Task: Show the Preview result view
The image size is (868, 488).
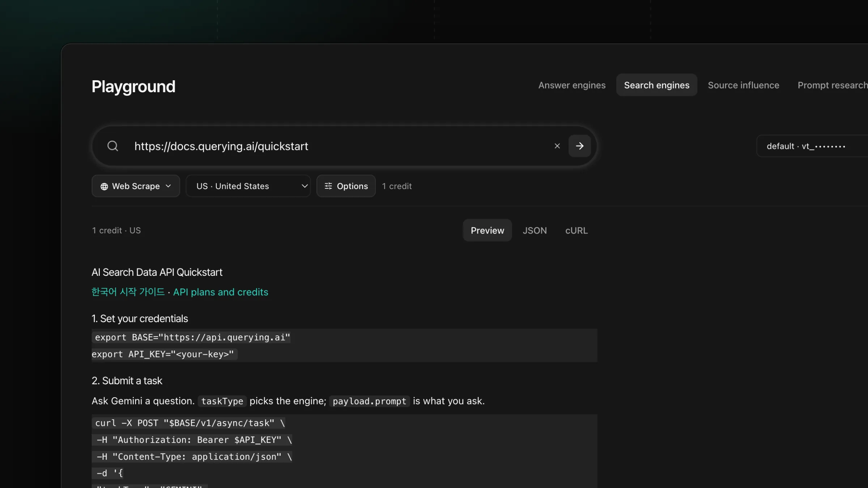Action: (487, 230)
